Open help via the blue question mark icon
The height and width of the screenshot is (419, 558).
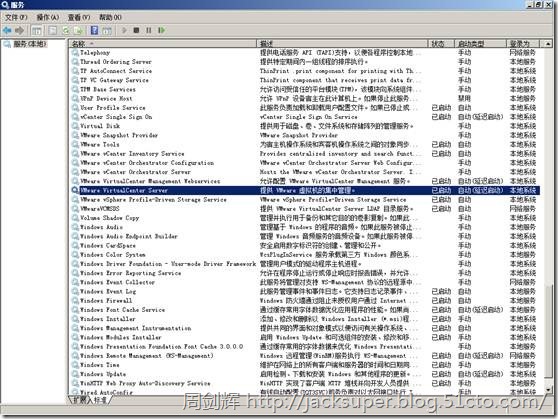tap(94, 31)
